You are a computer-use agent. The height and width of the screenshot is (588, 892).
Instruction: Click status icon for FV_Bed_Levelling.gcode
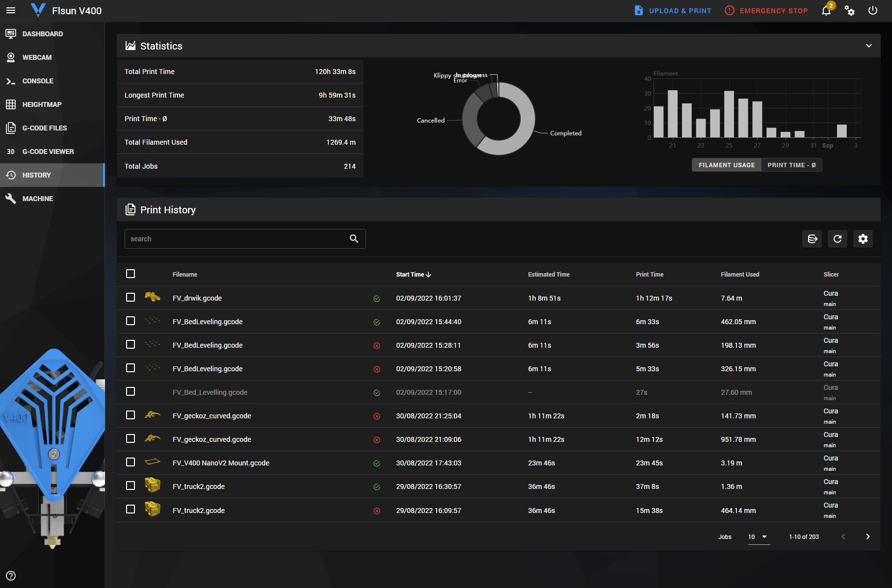(x=377, y=393)
